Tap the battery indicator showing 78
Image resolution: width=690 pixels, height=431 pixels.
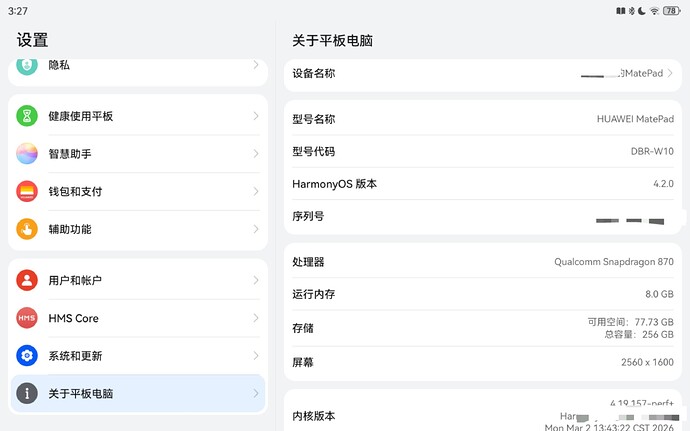coord(672,11)
